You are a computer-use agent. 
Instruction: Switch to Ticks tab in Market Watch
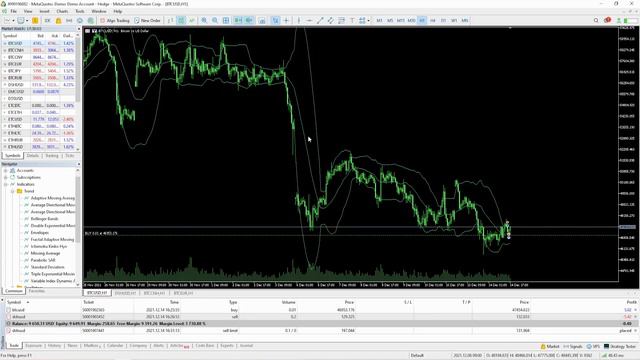[x=70, y=156]
